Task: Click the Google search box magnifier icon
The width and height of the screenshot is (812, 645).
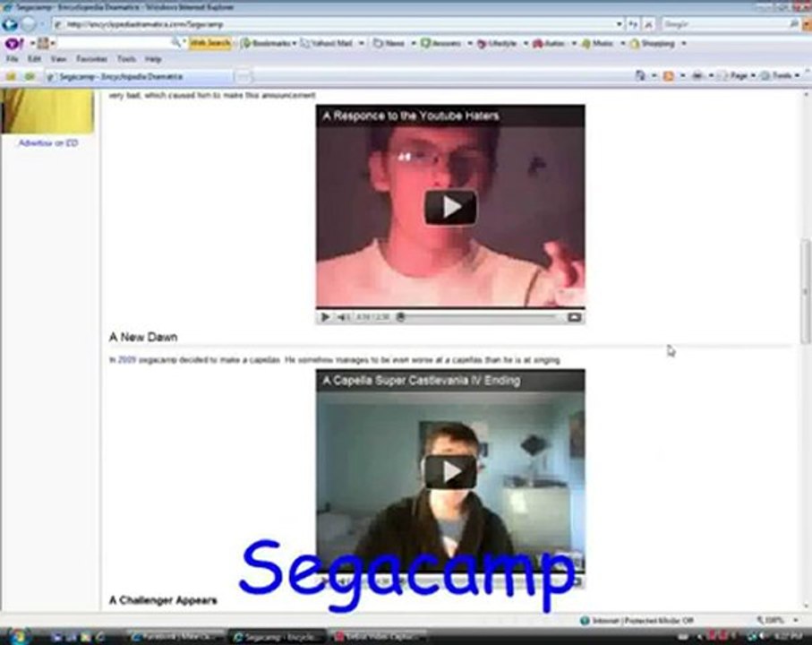Action: [x=794, y=24]
